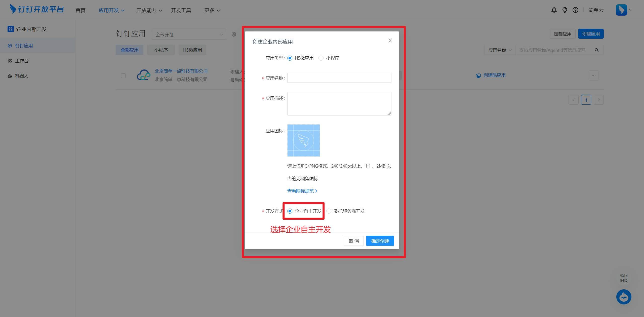Screen dimensions: 644x317
Task: Click the search magnifier icon
Action: click(597, 50)
